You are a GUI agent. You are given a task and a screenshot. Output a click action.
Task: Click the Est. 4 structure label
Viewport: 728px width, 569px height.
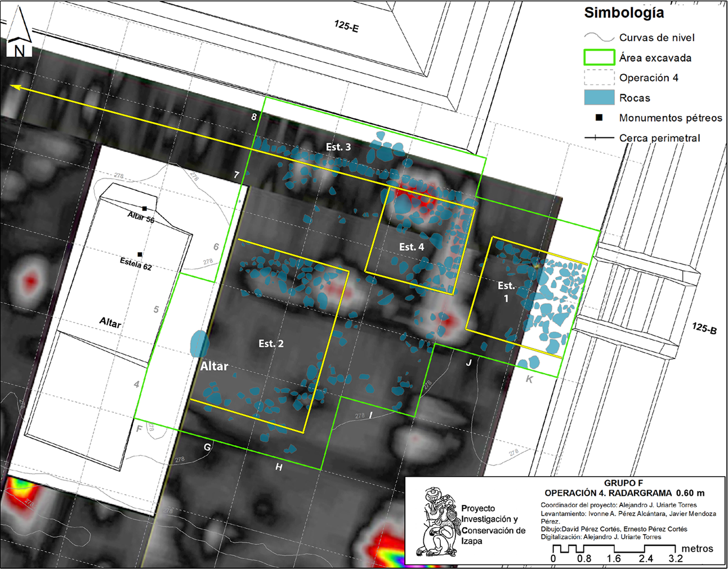click(x=412, y=247)
